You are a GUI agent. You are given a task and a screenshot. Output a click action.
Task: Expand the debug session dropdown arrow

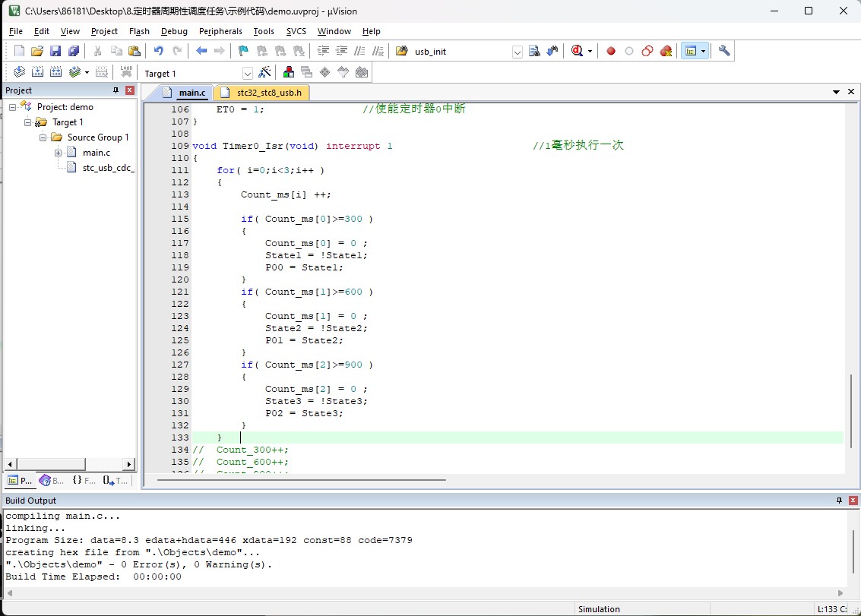point(590,52)
